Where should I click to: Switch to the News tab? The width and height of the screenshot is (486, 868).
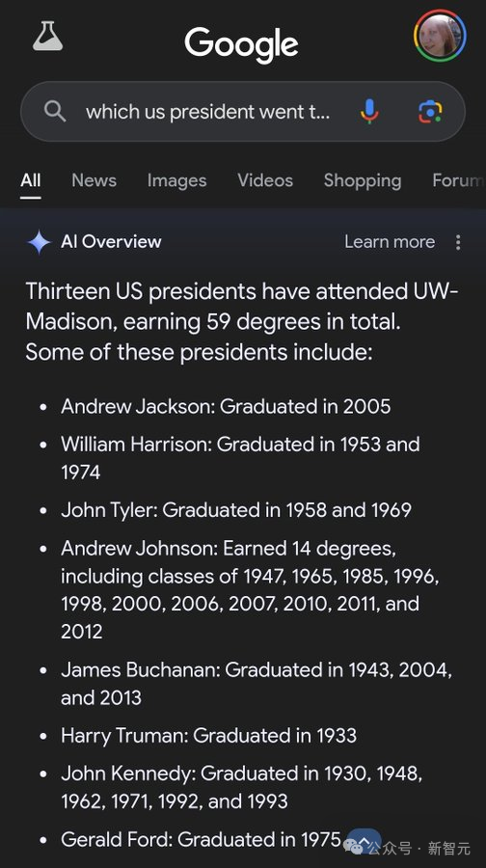coord(94,180)
